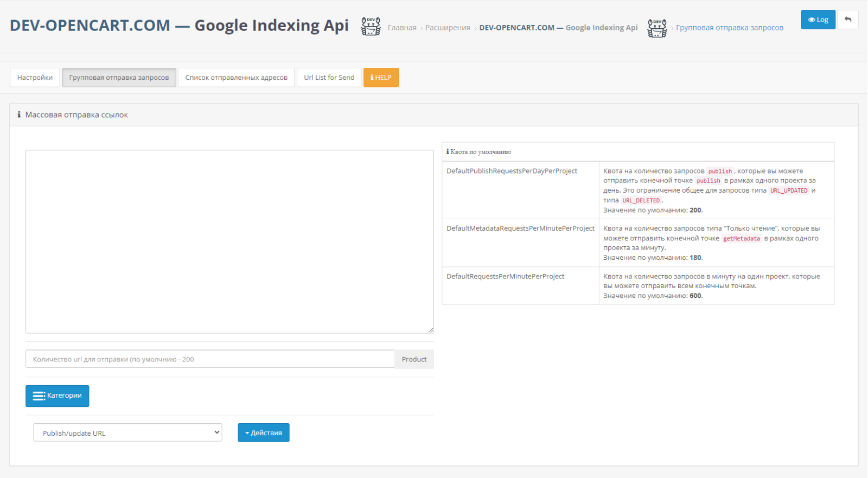This screenshot has height=478, width=868.
Task: Click the DEV crab logo after page title
Action: pos(371,27)
